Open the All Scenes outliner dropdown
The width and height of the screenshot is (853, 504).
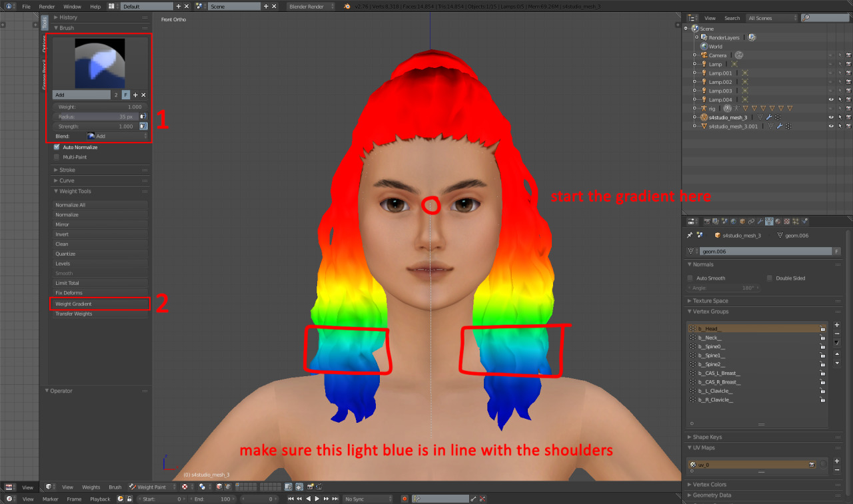click(771, 18)
